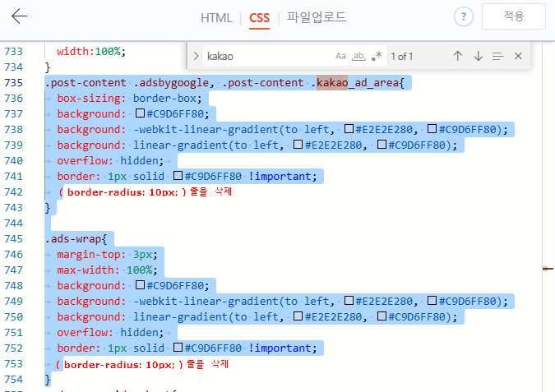The width and height of the screenshot is (555, 392).
Task: Toggle Match Whole Word option
Action: point(358,56)
